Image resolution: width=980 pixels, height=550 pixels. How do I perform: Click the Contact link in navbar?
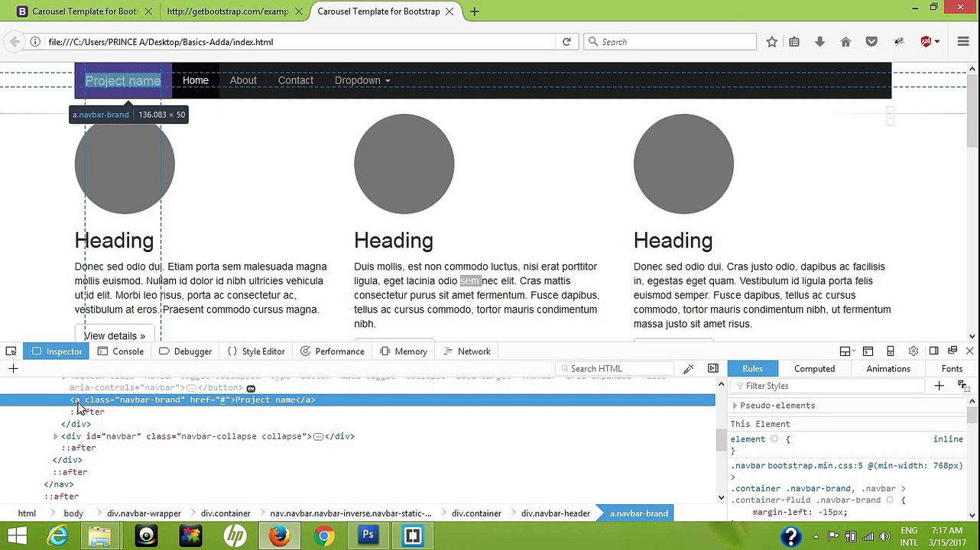296,80
